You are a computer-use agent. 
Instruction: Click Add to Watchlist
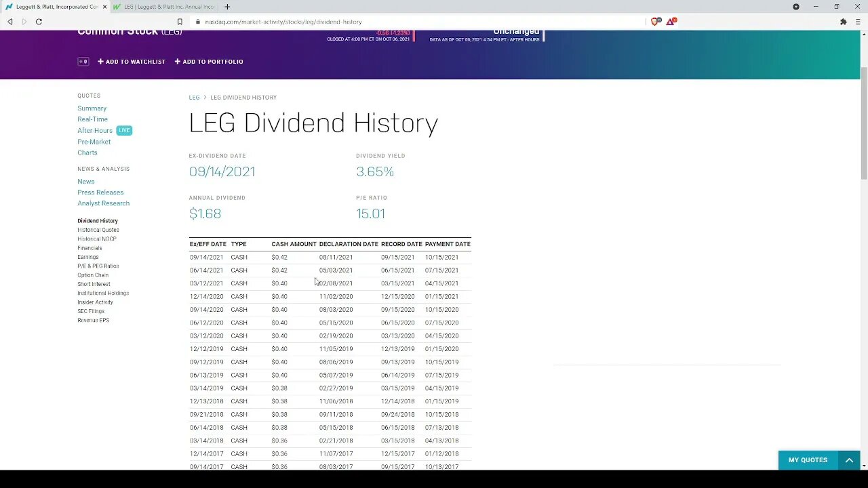[132, 62]
